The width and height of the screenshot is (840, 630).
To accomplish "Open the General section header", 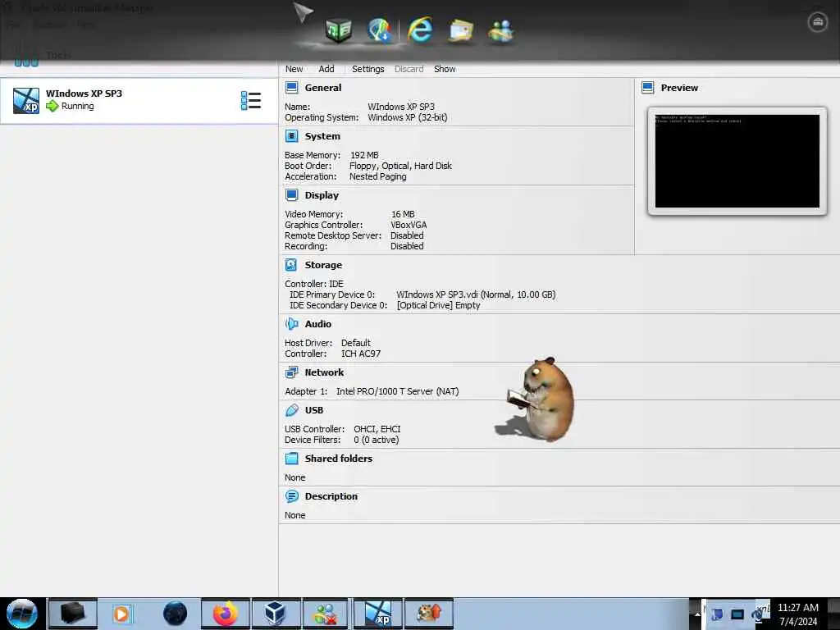I will point(323,88).
